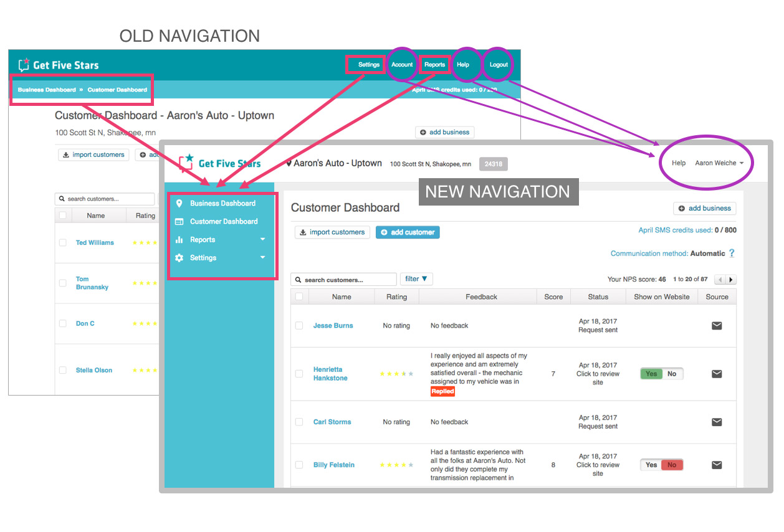The width and height of the screenshot is (784, 532).
Task: Click the Customer Dashboard card icon in sidebar
Action: (x=179, y=221)
